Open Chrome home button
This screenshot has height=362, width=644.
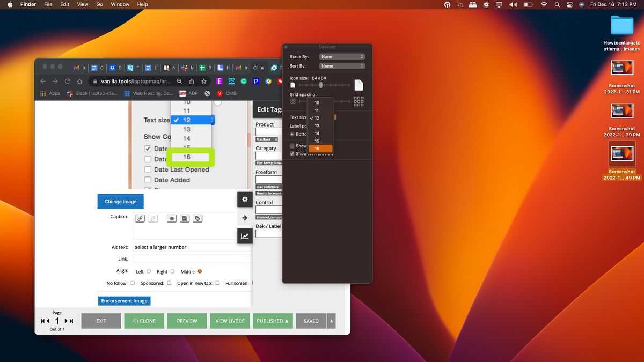coord(79,82)
